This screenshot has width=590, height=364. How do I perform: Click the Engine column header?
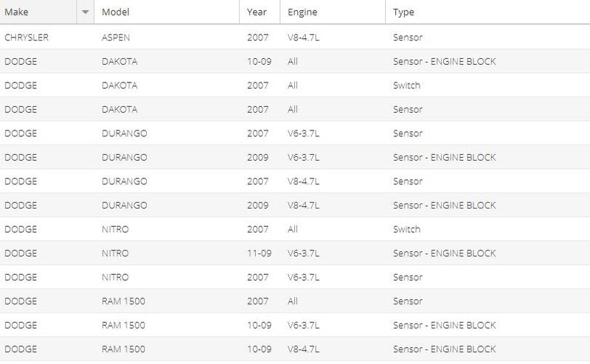pos(333,12)
